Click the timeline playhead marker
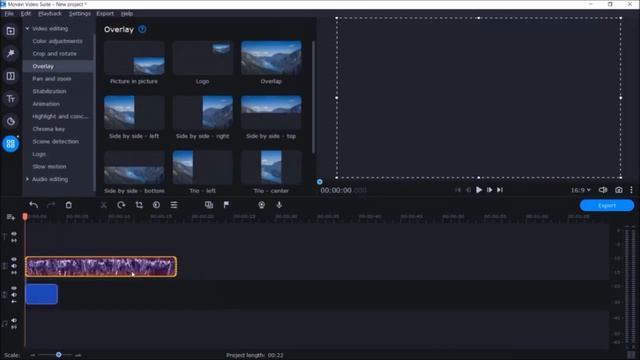Viewport: 640px width, 360px height. tap(25, 217)
